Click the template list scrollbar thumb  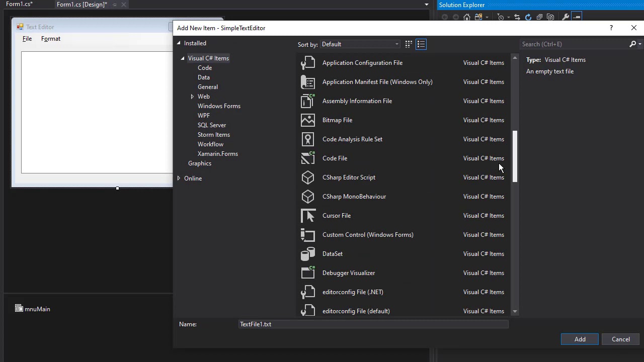point(515,156)
